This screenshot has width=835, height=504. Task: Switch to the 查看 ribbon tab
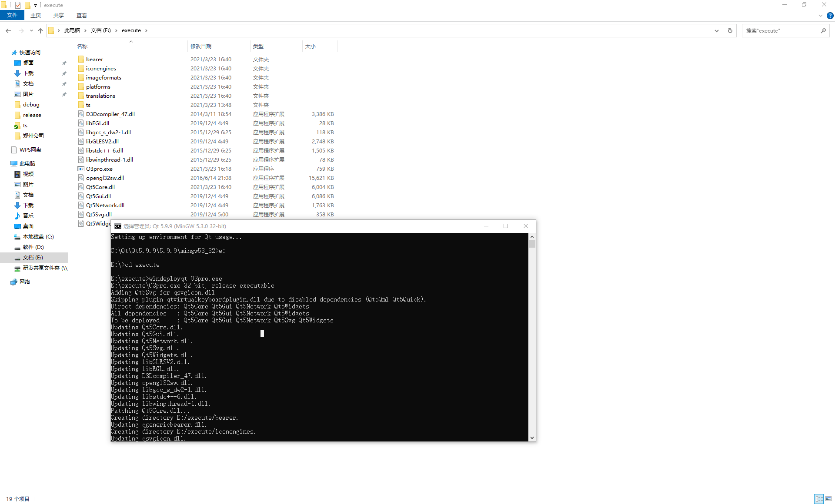click(81, 15)
